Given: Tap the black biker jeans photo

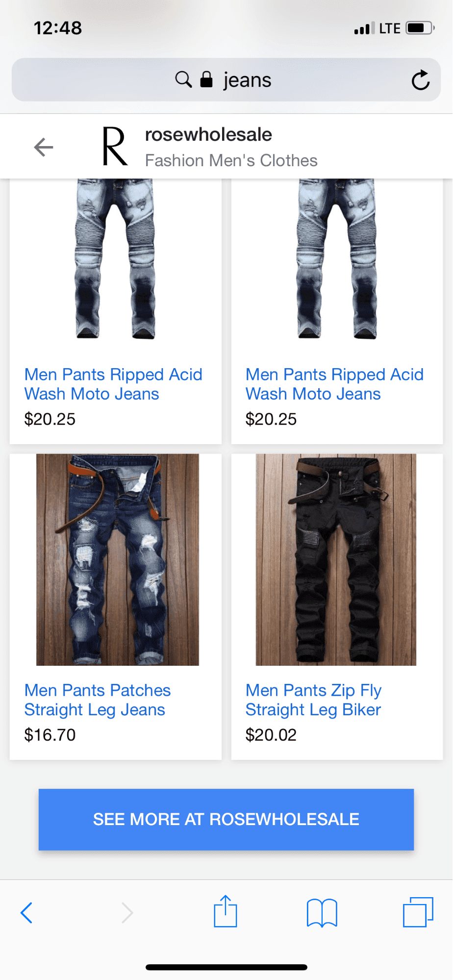Looking at the screenshot, I should (336, 559).
